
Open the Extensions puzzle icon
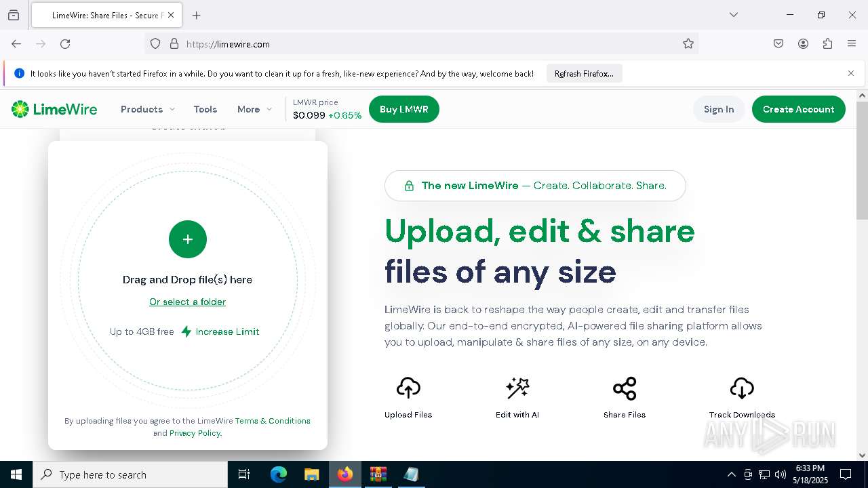[827, 44]
